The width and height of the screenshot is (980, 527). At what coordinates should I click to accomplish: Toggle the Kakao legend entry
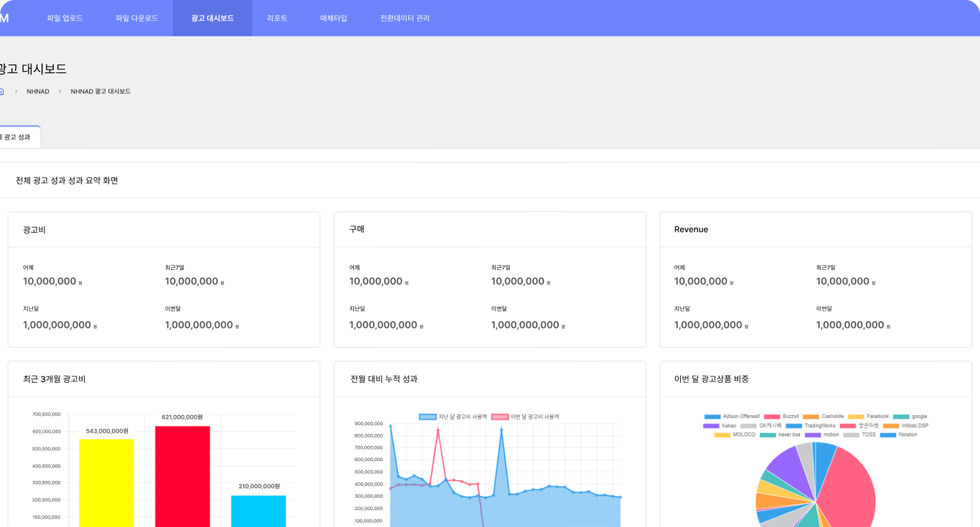tap(720, 425)
